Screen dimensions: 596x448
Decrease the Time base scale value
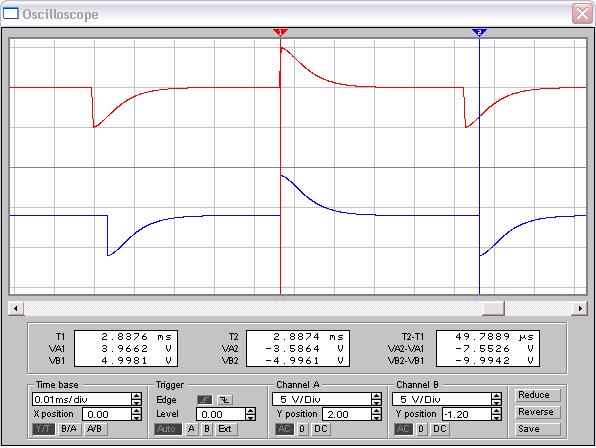(x=136, y=402)
